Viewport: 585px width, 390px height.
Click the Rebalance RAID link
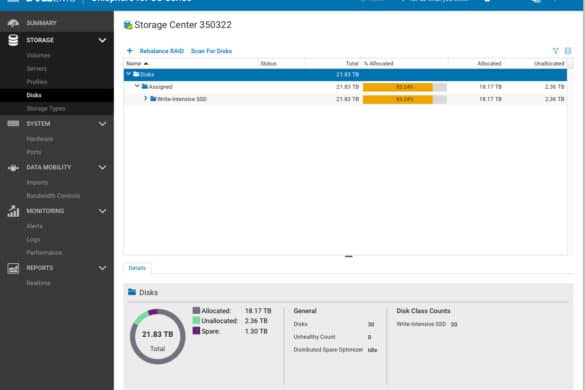pos(162,51)
